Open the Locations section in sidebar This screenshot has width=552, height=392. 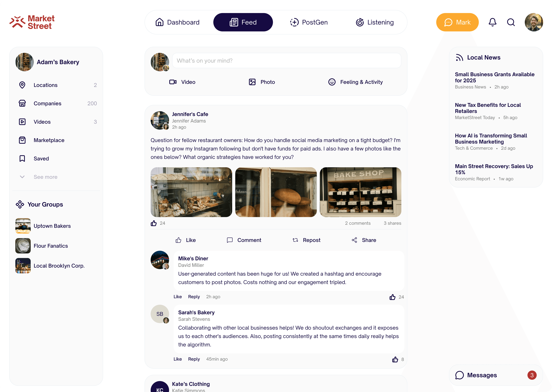click(x=45, y=85)
